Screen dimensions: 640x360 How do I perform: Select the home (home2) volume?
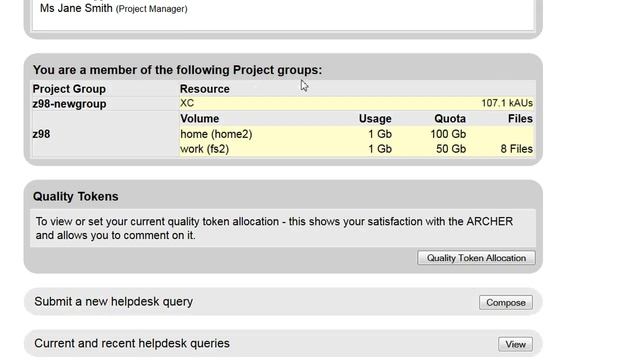216,134
